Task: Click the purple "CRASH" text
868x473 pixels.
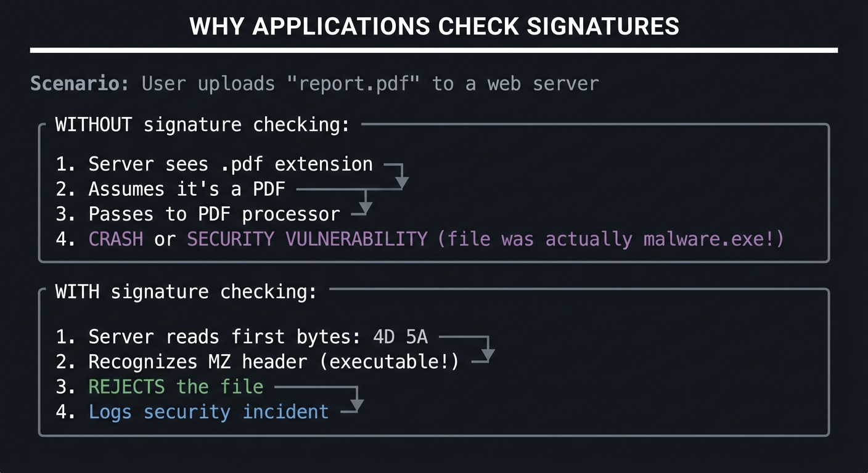Action: pos(116,239)
